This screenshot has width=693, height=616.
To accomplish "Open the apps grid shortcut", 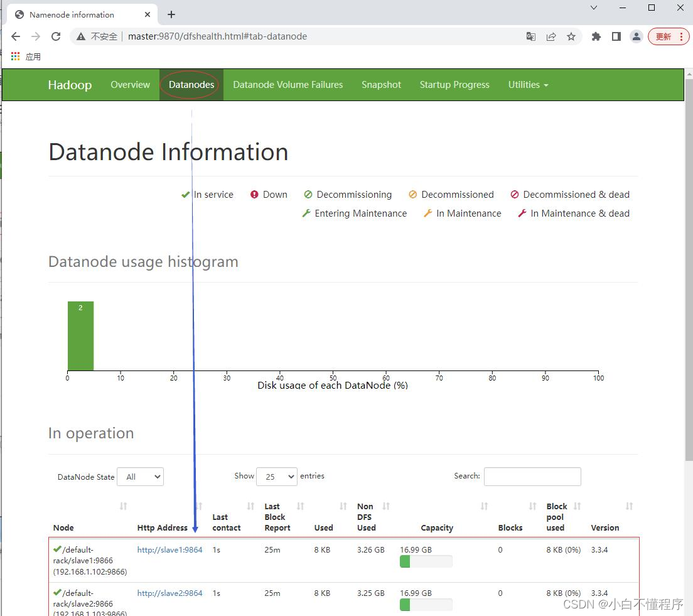I will [x=16, y=56].
